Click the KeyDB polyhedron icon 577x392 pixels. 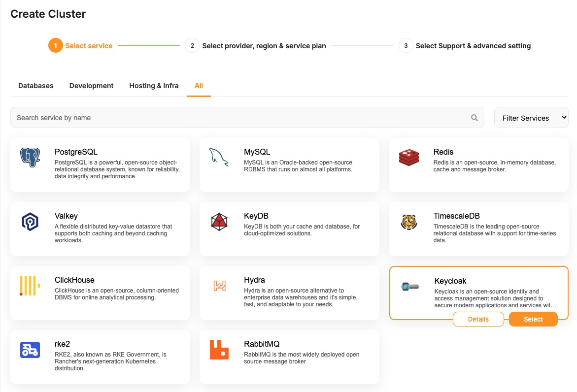tap(219, 222)
